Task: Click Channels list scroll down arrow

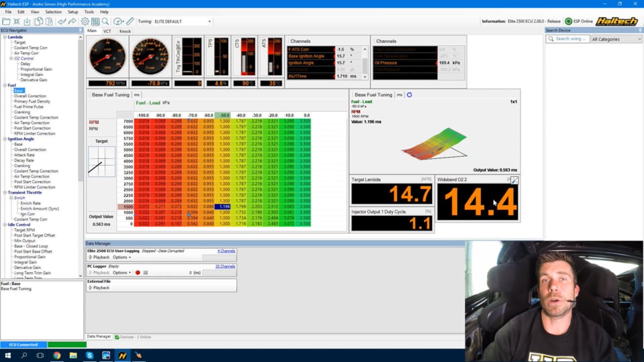Action: tap(365, 76)
